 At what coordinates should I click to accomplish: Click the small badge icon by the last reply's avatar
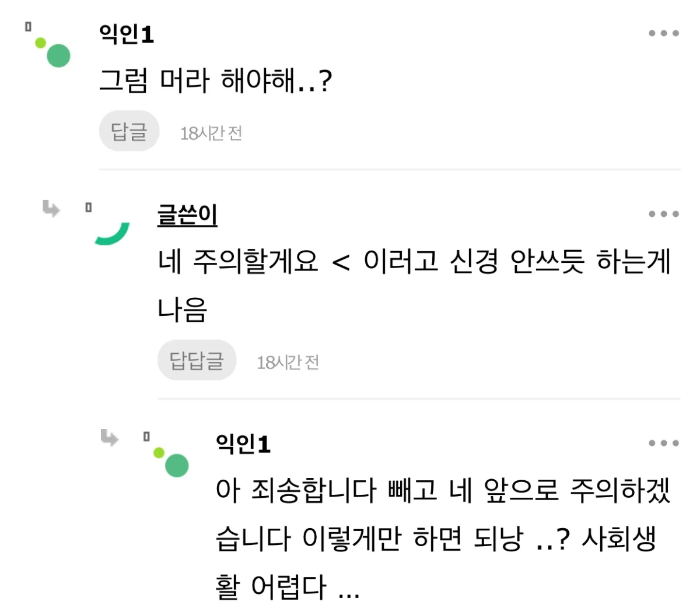(x=146, y=436)
